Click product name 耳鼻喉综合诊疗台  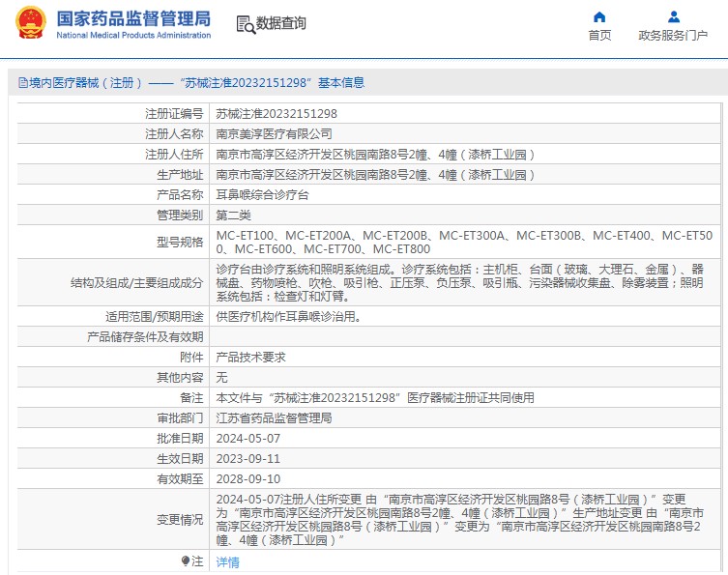tap(262, 195)
